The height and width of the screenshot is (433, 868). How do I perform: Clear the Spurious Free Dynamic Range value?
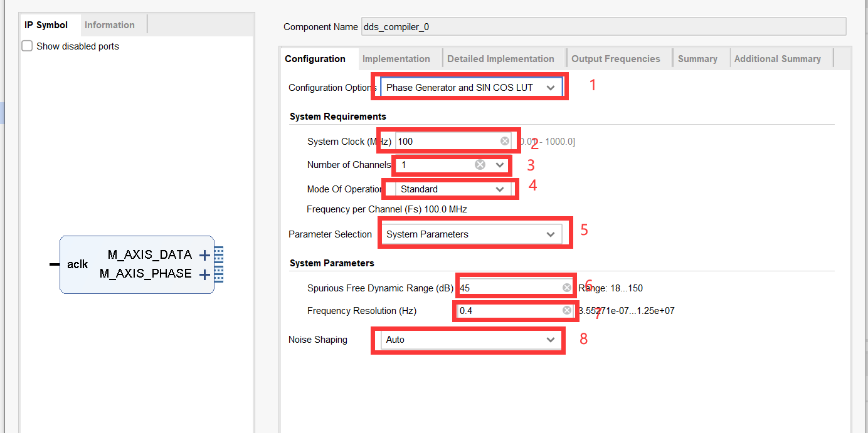(x=567, y=288)
